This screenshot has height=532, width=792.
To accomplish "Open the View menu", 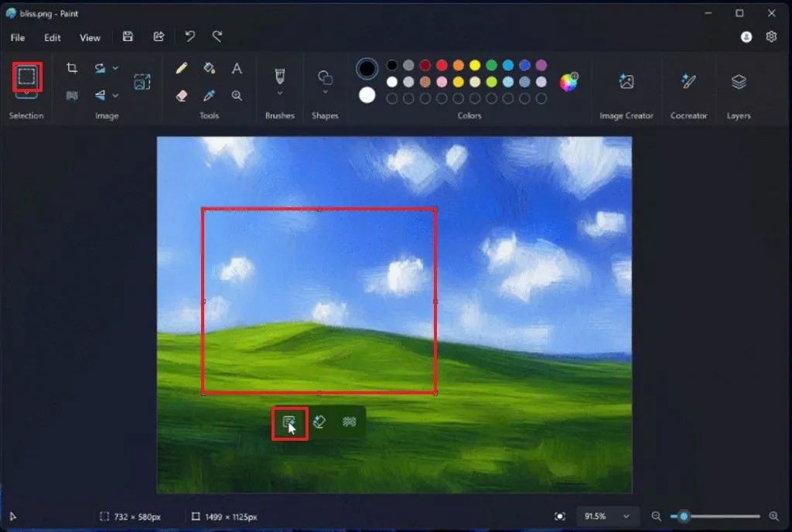I will [90, 37].
